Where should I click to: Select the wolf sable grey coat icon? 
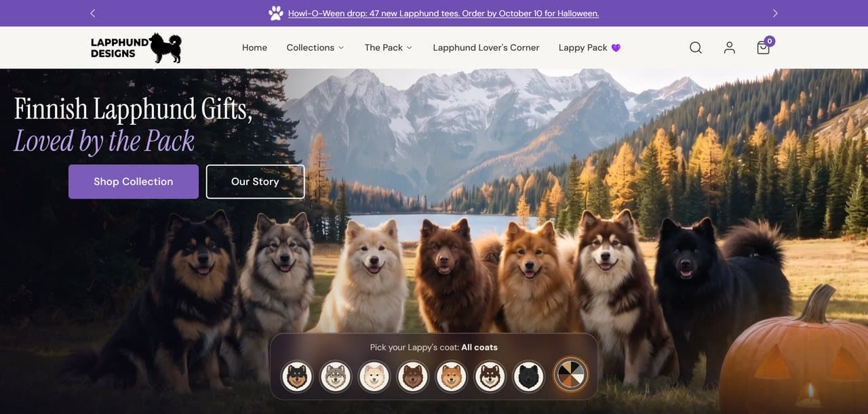coord(336,376)
